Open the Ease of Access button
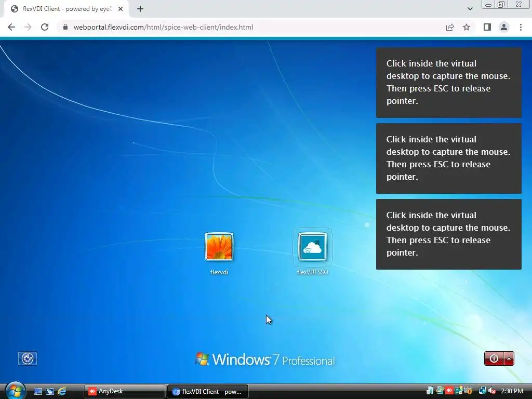The height and width of the screenshot is (399, 532). [28, 358]
